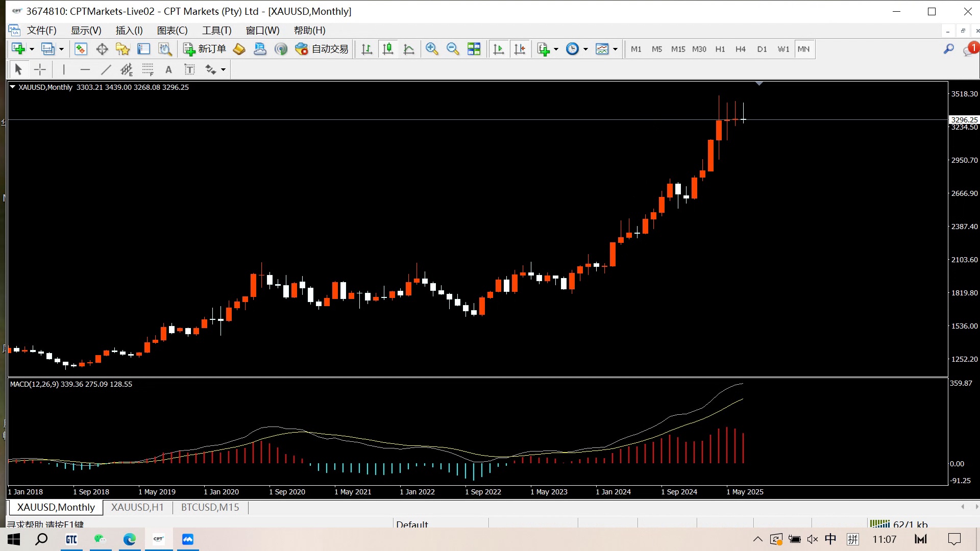The height and width of the screenshot is (551, 980).
Task: Click the Zoom In magnifier icon
Action: coord(432,49)
